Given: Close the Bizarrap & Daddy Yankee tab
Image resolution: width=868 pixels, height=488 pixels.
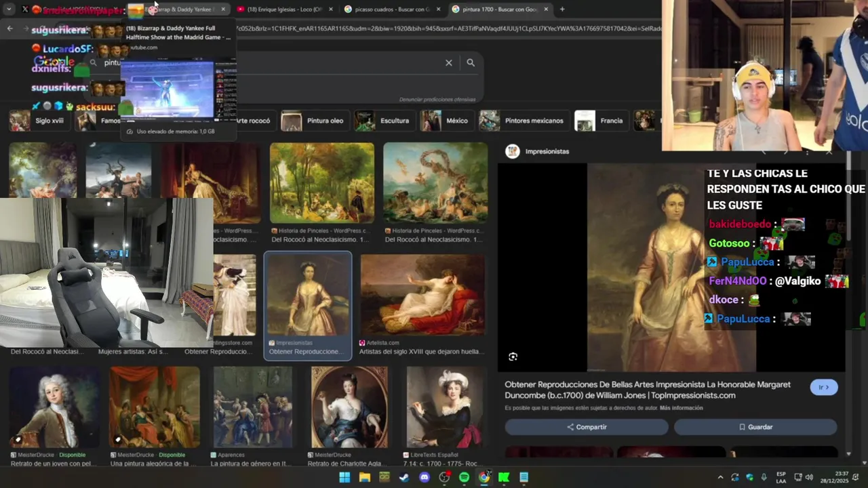Looking at the screenshot, I should tap(223, 9).
